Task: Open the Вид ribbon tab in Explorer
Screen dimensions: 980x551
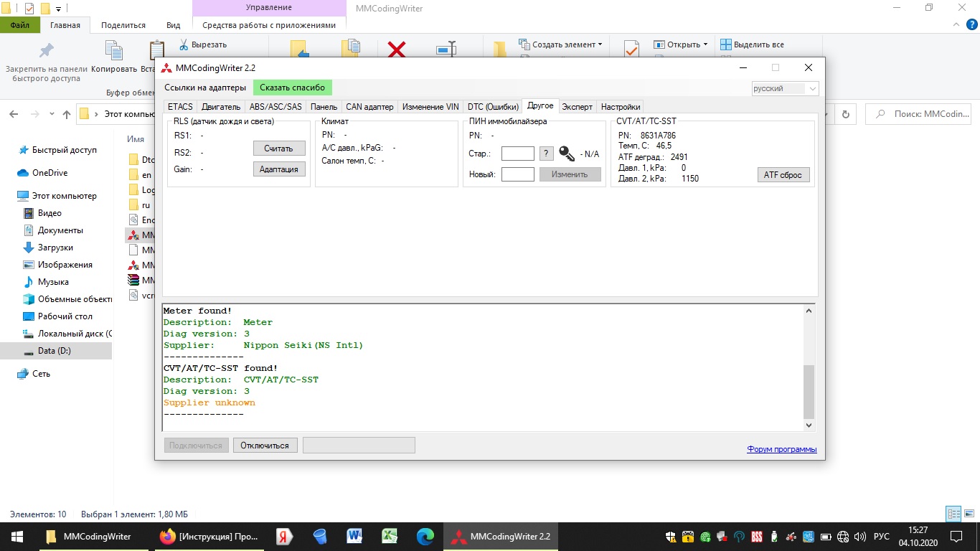Action: tap(173, 25)
